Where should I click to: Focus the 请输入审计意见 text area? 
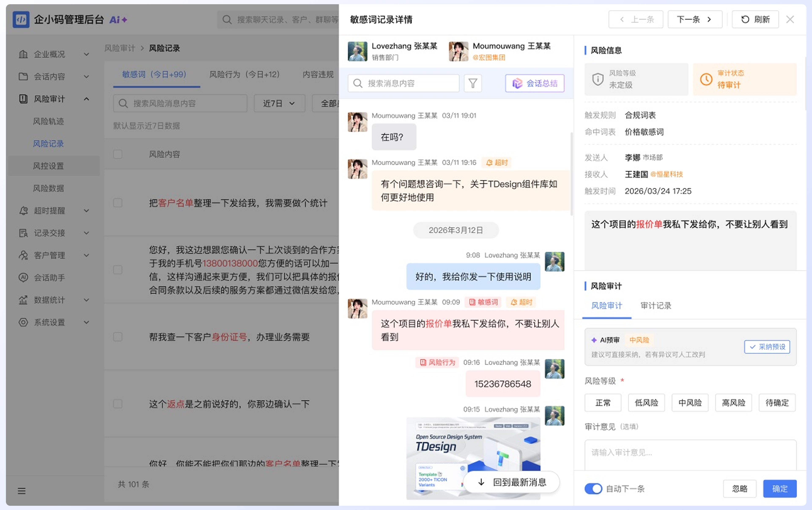click(x=691, y=455)
